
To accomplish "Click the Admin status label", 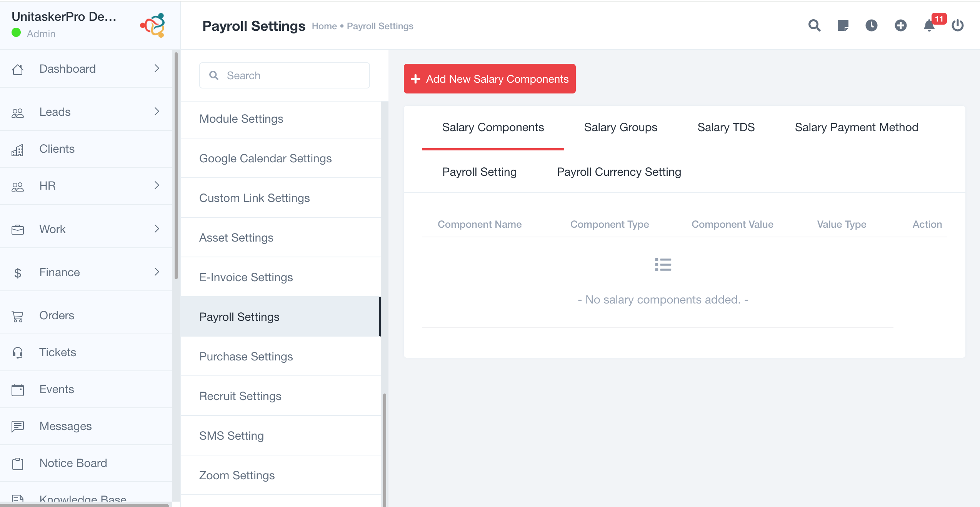I will coord(41,34).
